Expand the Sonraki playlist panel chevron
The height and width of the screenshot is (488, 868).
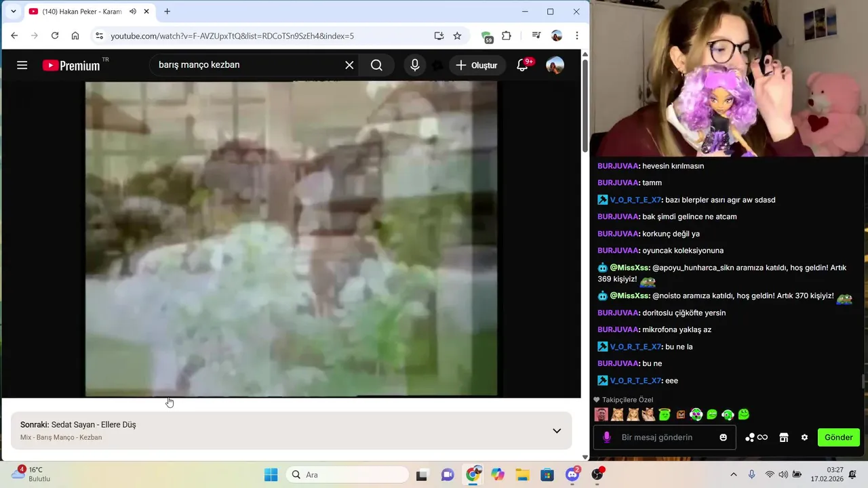tap(557, 430)
